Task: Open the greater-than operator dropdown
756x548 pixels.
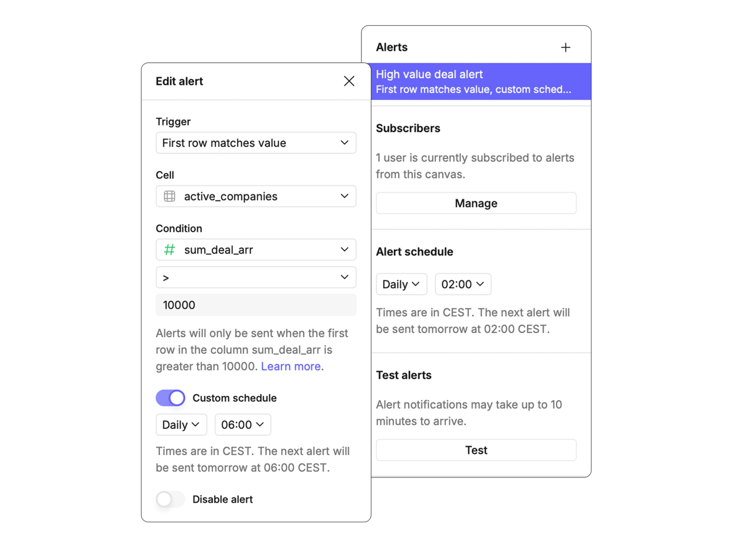Action: click(256, 277)
